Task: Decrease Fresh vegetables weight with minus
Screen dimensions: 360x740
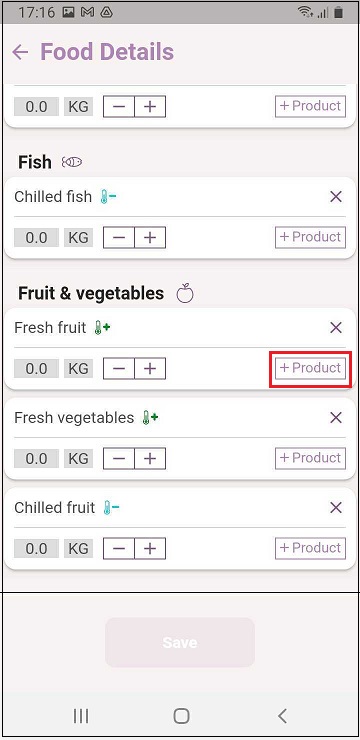Action: [119, 458]
